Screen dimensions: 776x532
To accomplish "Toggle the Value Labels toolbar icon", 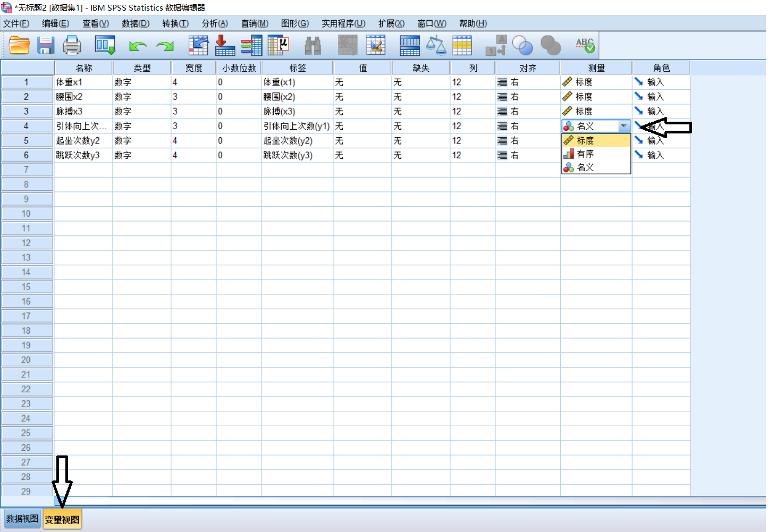I will click(x=496, y=46).
